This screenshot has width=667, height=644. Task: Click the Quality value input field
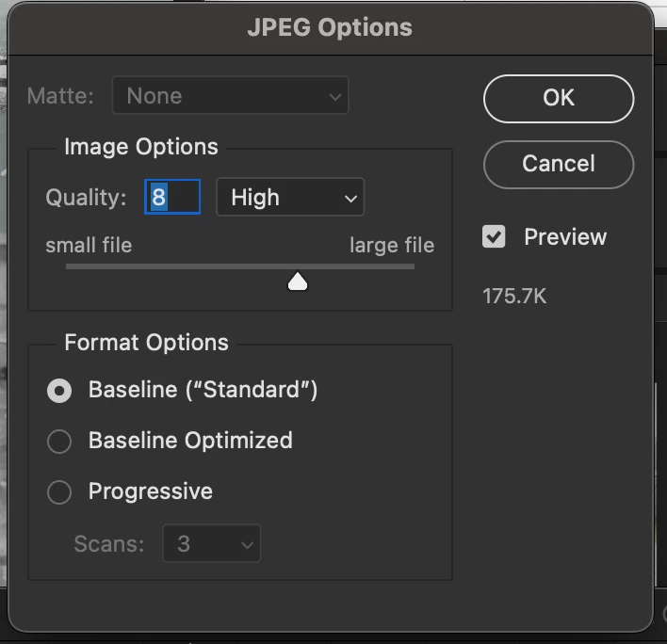point(172,198)
